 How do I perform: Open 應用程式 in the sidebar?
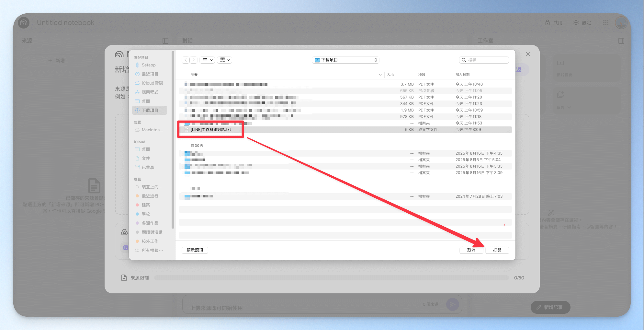pyautogui.click(x=150, y=92)
